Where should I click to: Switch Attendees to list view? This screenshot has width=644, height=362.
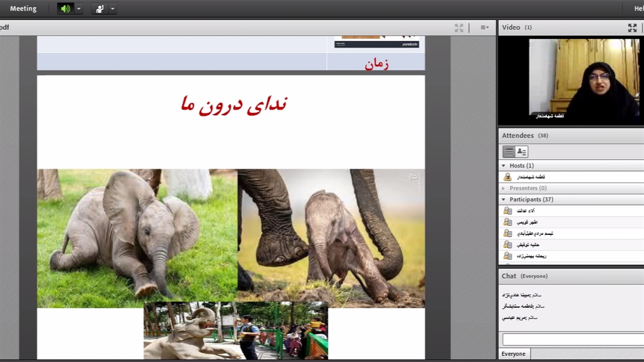509,151
